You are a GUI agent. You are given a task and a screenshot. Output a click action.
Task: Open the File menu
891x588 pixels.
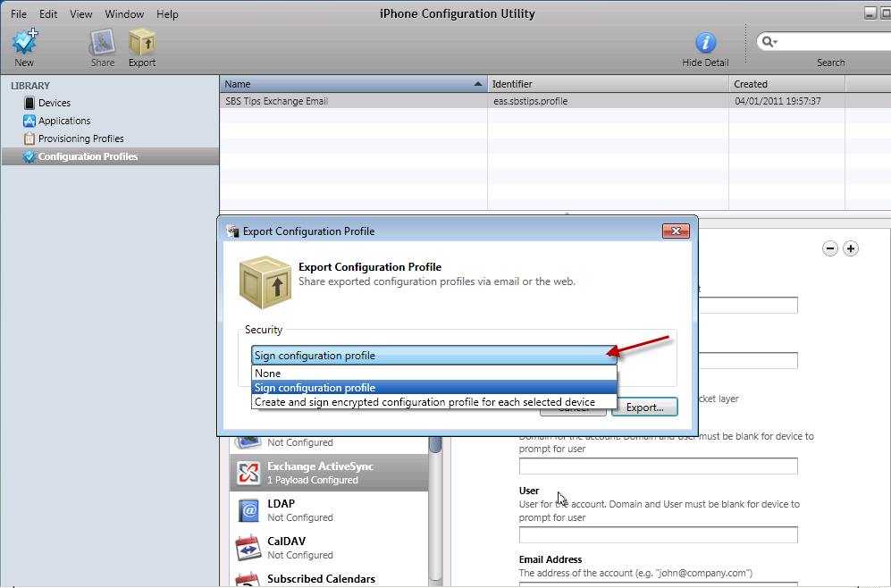19,14
